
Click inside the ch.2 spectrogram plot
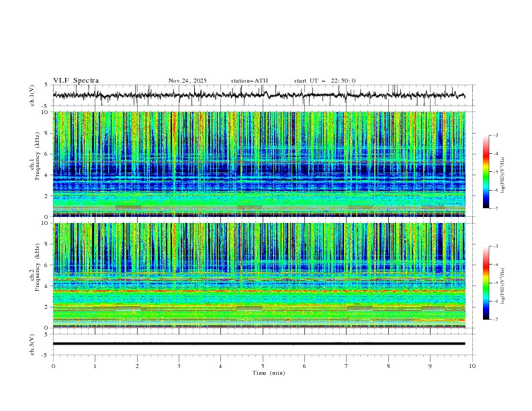click(x=262, y=275)
